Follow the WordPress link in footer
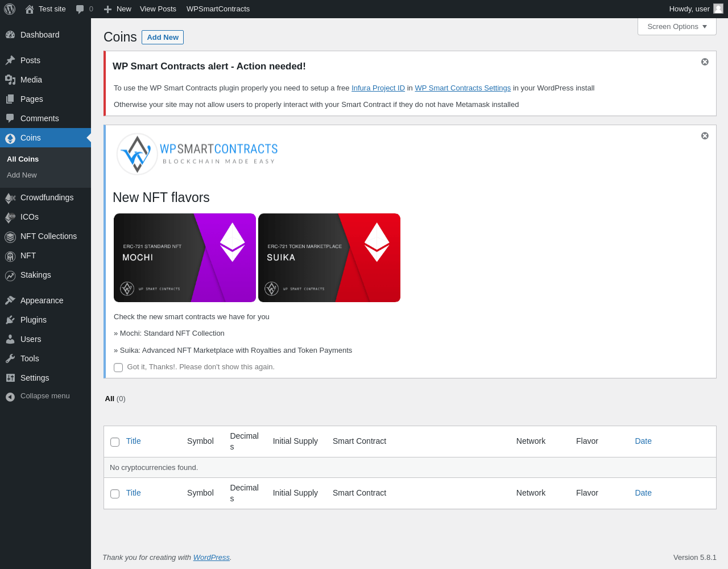 (212, 558)
